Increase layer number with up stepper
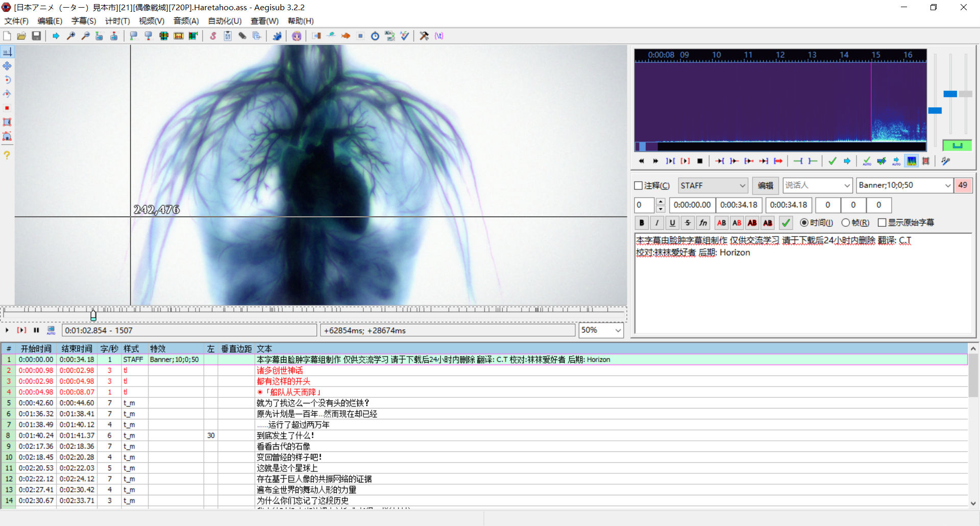The width and height of the screenshot is (980, 526). 660,202
